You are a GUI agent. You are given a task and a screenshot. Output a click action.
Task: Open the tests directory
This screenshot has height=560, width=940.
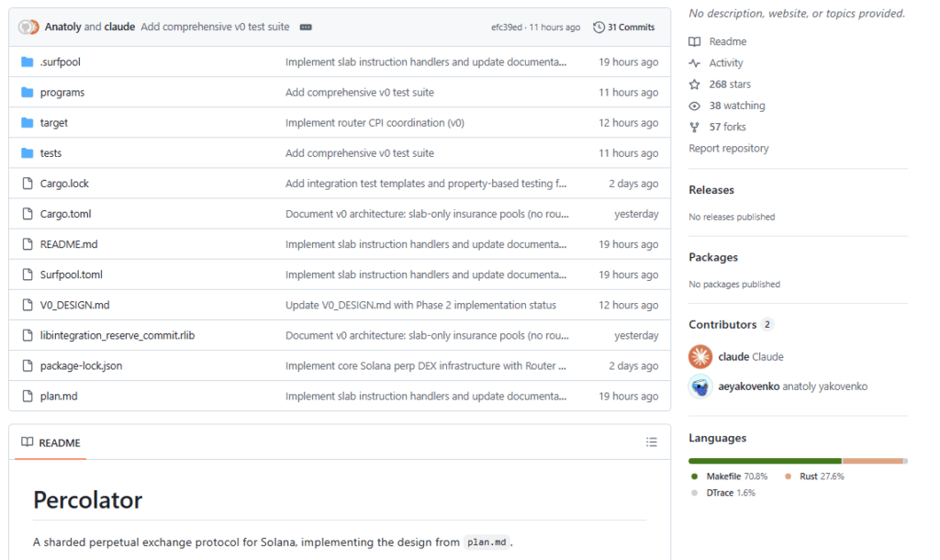click(x=50, y=152)
